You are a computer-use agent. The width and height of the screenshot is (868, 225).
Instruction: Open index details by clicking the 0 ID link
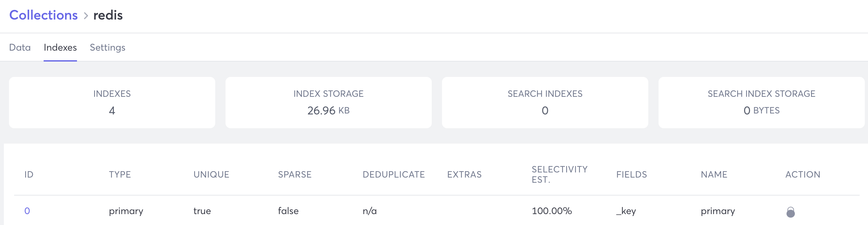(x=27, y=211)
